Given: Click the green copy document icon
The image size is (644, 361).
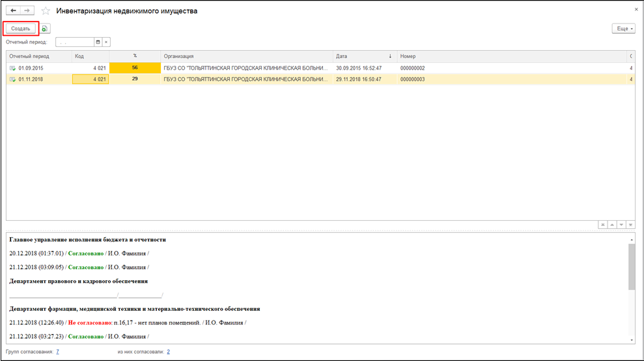Looking at the screenshot, I should click(x=46, y=29).
